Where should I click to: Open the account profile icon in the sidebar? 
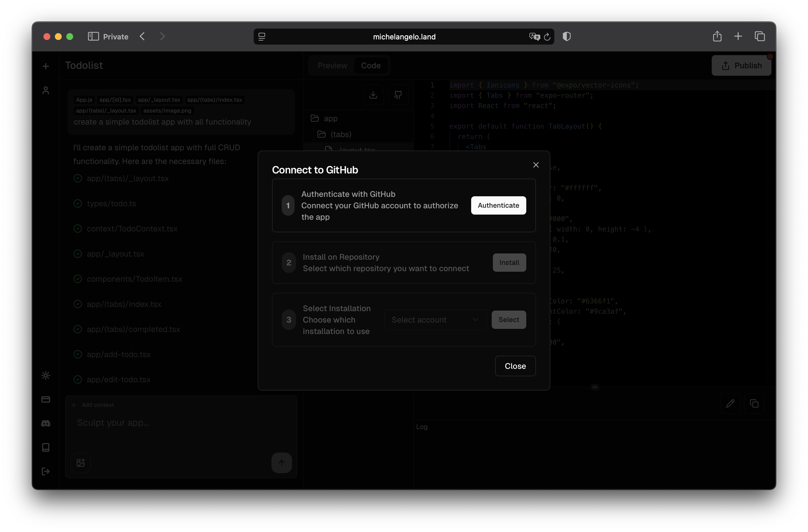point(45,90)
